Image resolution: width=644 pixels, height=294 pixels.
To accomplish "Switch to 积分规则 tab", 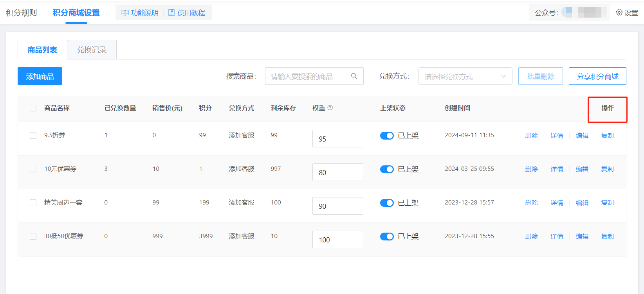I will pos(21,13).
